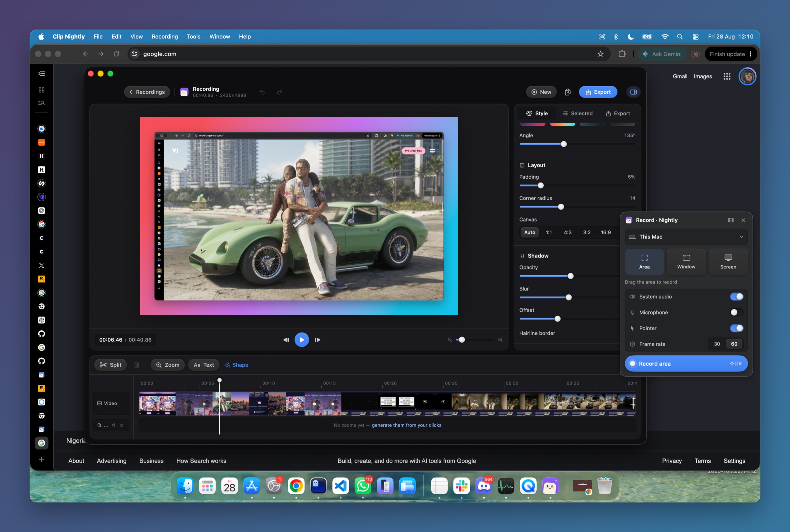790x532 pixels.
Task: Skip forward with the next frame control
Action: coord(318,340)
